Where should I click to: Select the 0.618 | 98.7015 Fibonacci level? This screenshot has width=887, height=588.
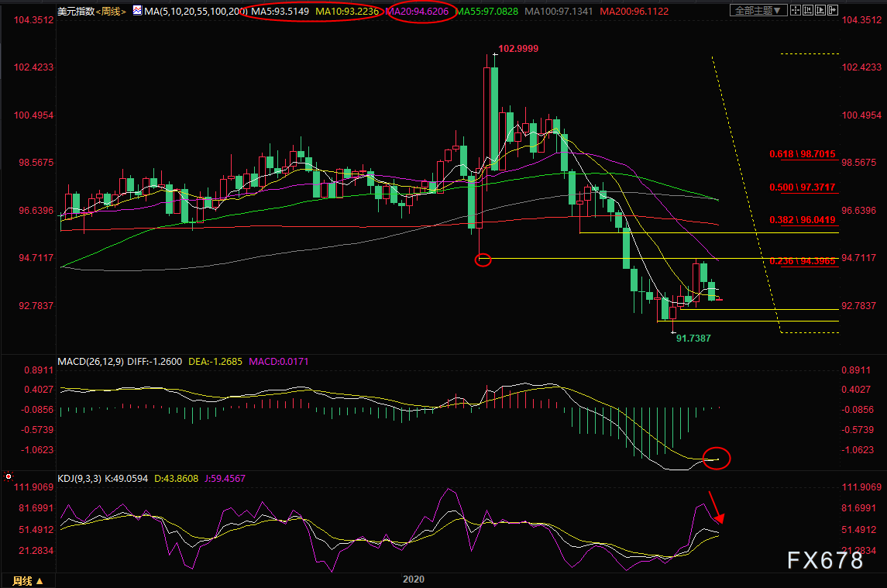pyautogui.click(x=803, y=154)
